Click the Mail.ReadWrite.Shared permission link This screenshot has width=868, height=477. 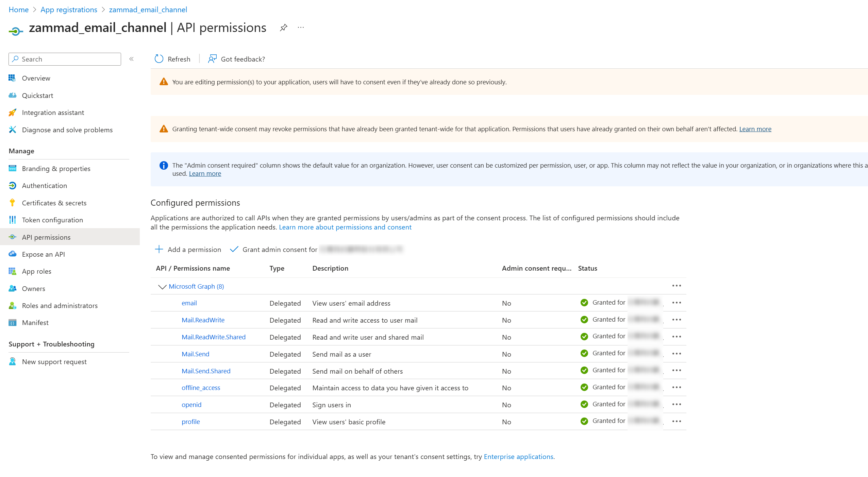click(x=213, y=337)
